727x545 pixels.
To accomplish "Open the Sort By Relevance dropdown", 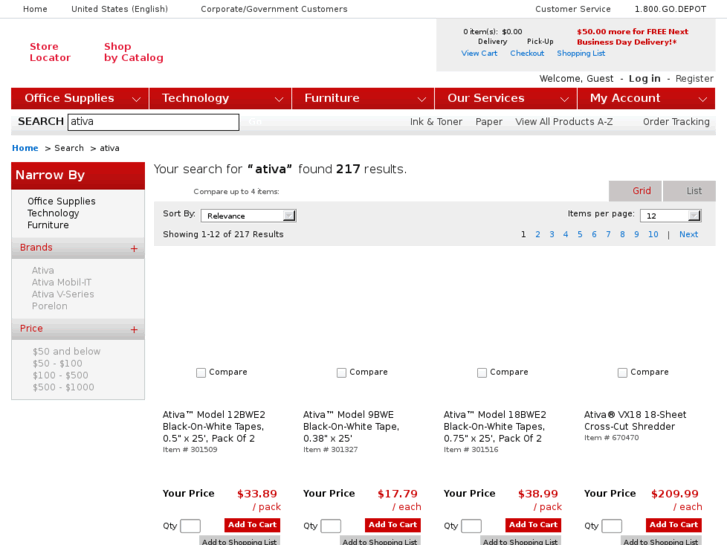I will 249,216.
